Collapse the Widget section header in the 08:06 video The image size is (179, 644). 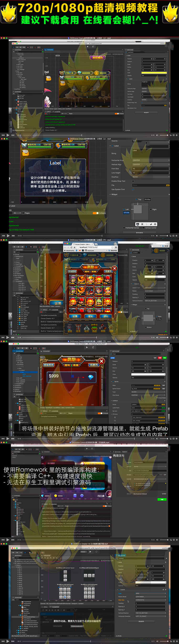point(110,195)
